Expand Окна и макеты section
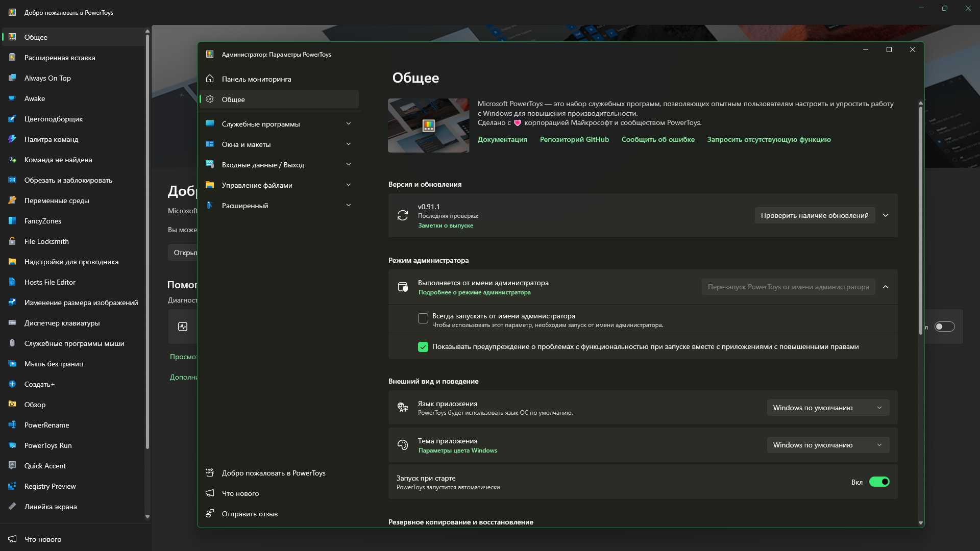980x551 pixels. click(349, 144)
